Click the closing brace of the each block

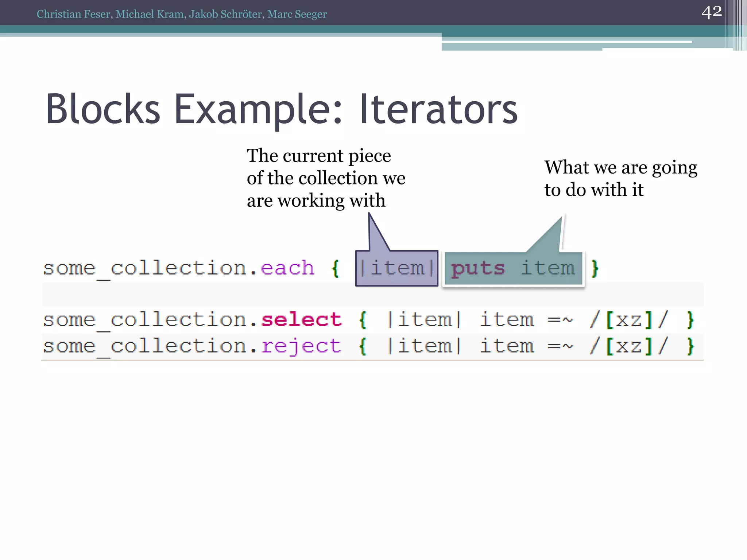595,269
